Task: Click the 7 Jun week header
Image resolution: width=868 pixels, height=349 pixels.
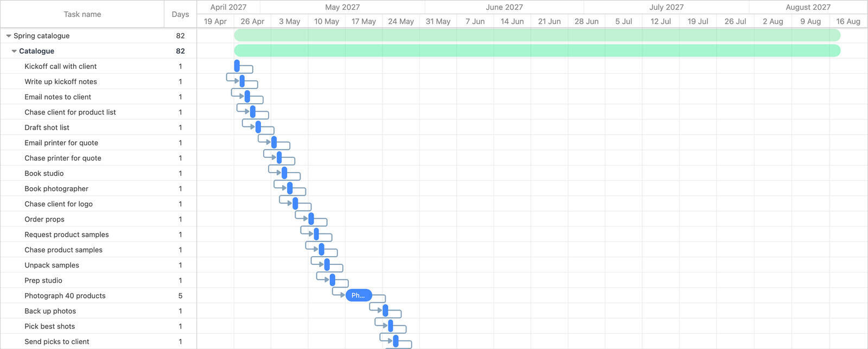Action: pos(475,21)
